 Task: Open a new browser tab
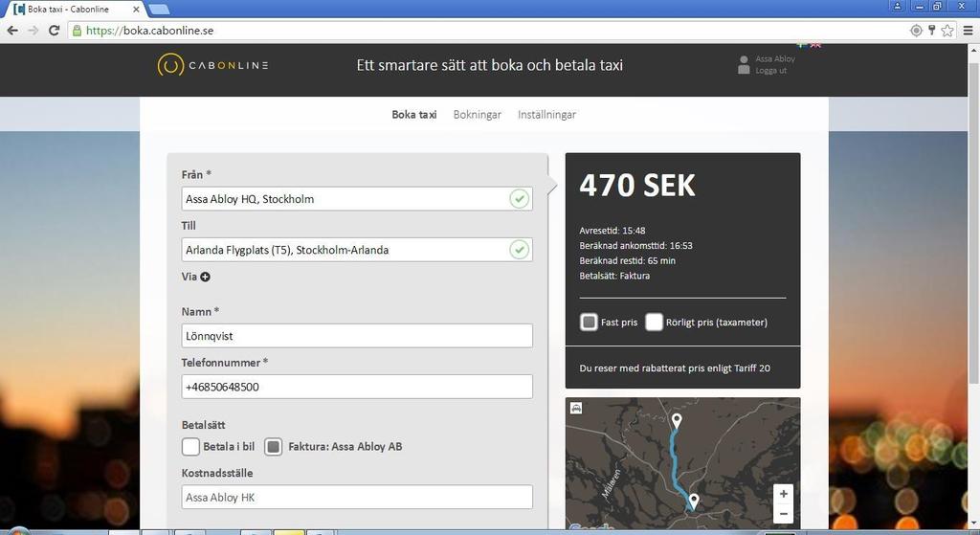pyautogui.click(x=159, y=9)
